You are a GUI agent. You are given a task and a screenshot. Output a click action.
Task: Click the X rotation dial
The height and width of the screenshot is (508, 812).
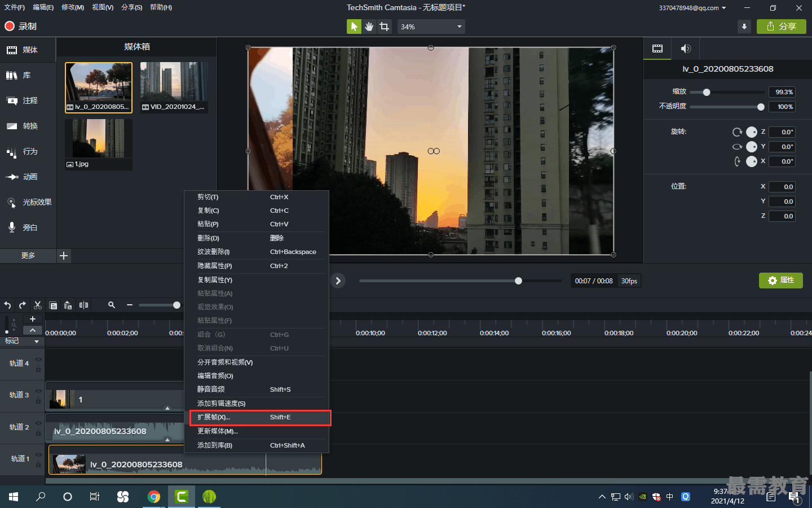coord(752,161)
